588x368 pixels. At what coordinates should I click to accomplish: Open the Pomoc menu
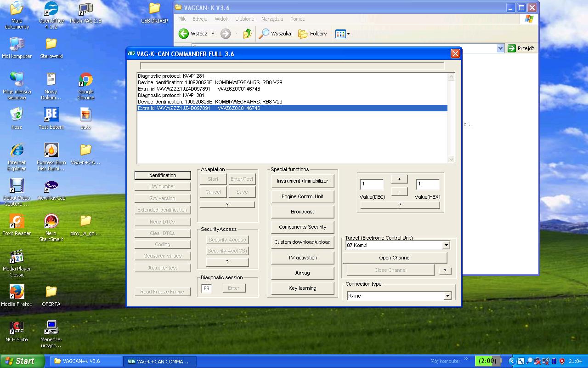[x=297, y=19]
